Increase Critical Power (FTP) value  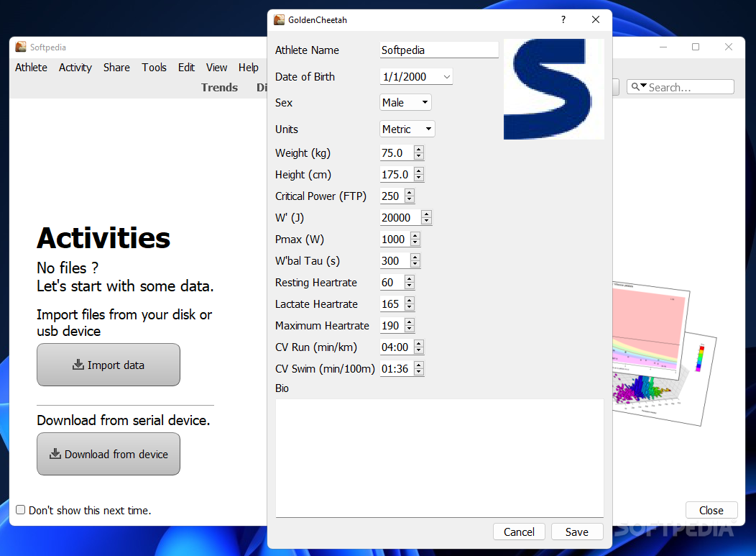tap(410, 193)
